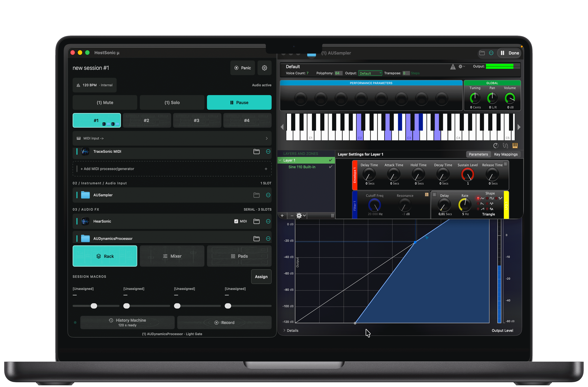Screen dimensions: 588x387
Task: Open the folder icon in TraceSonic MIDI row
Action: (x=256, y=151)
